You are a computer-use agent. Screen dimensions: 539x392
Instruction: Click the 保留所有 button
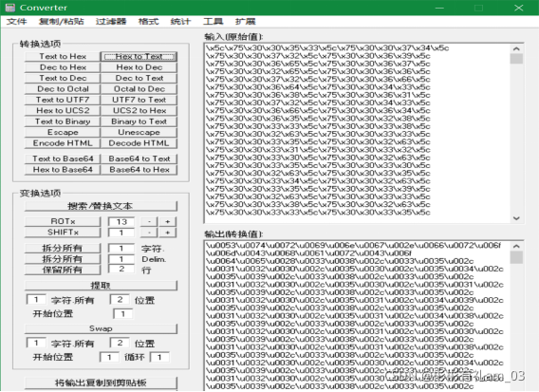pyautogui.click(x=63, y=270)
